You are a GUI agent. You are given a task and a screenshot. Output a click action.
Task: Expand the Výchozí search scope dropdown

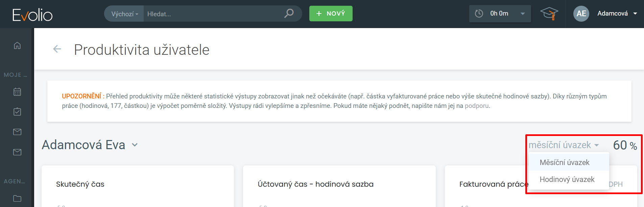(124, 14)
